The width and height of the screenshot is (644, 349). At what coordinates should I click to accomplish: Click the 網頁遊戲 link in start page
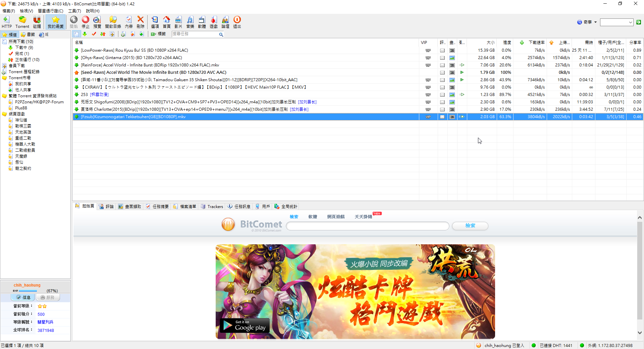336,217
